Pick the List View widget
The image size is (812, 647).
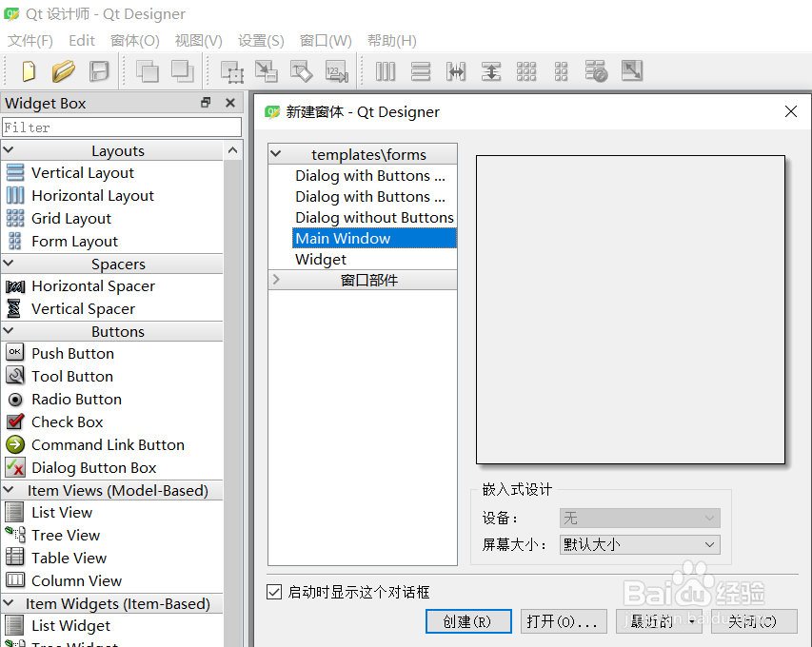point(49,513)
